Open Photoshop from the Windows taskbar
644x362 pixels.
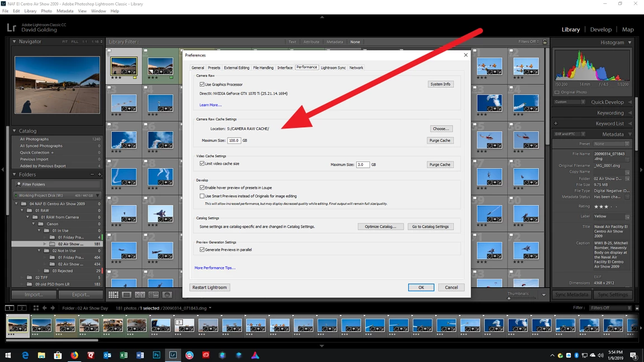click(157, 355)
